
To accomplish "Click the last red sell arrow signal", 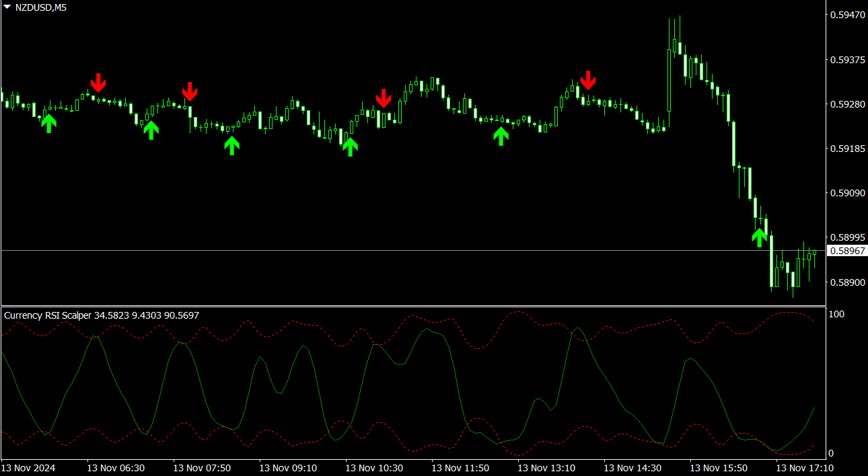I will click(x=588, y=80).
